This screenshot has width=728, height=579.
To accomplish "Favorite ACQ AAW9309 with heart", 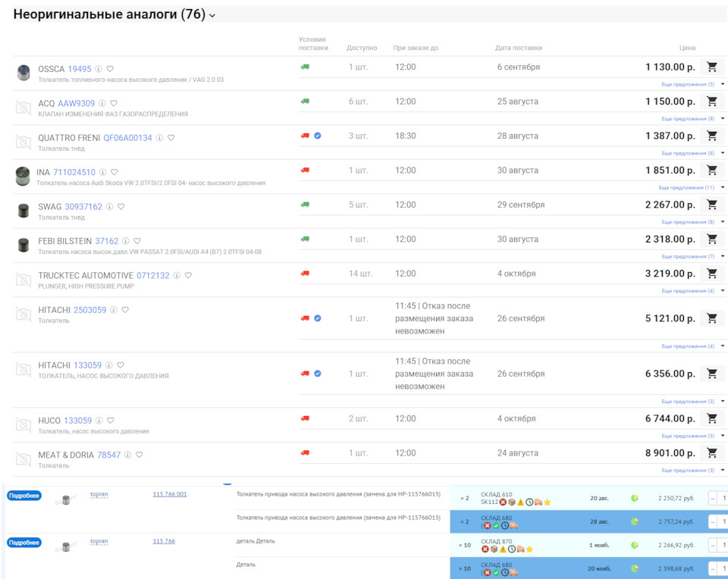I will coord(114,103).
